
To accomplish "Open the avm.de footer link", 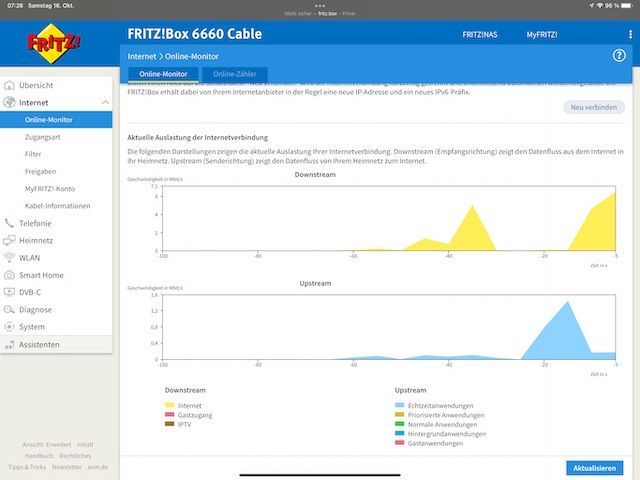I will [98, 467].
